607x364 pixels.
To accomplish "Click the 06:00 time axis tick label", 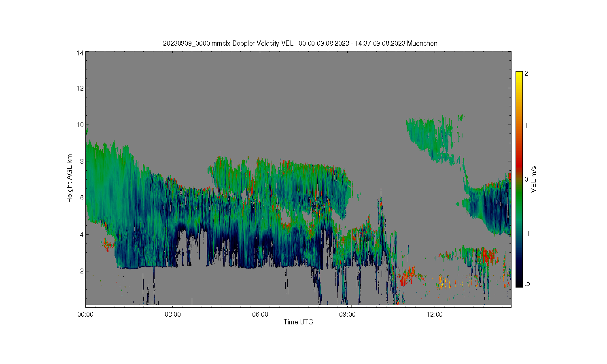I will coord(260,314).
